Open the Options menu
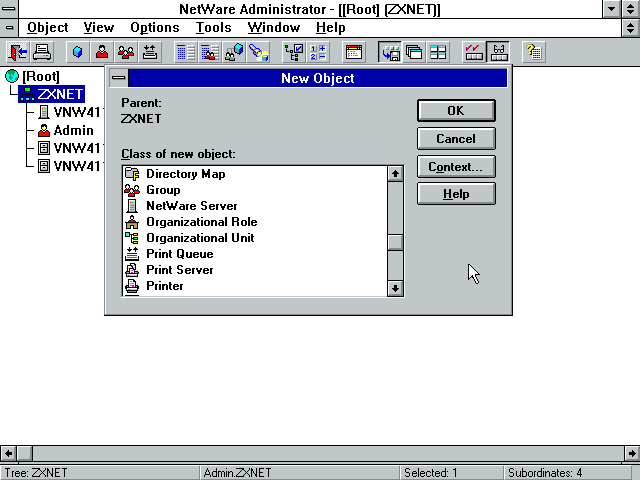 [x=155, y=27]
